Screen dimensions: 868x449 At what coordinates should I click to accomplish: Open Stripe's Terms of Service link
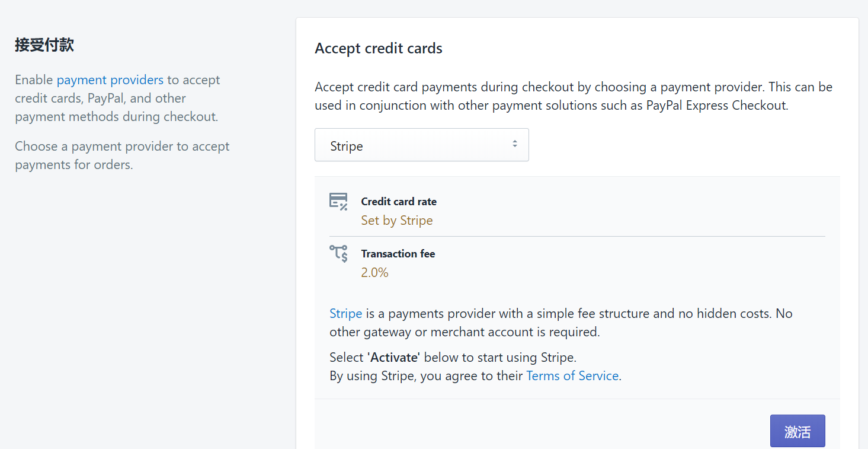pyautogui.click(x=572, y=375)
